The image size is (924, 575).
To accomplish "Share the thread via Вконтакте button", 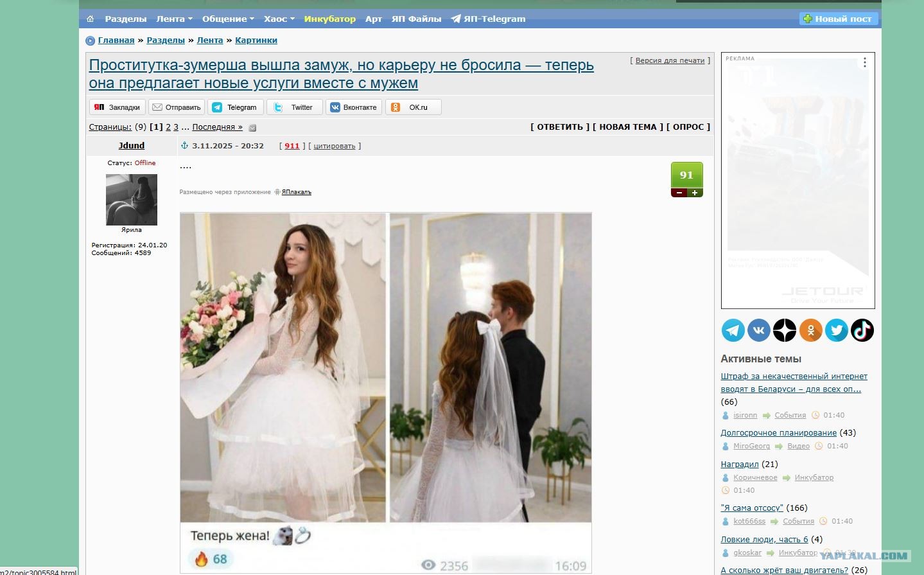I will (354, 107).
